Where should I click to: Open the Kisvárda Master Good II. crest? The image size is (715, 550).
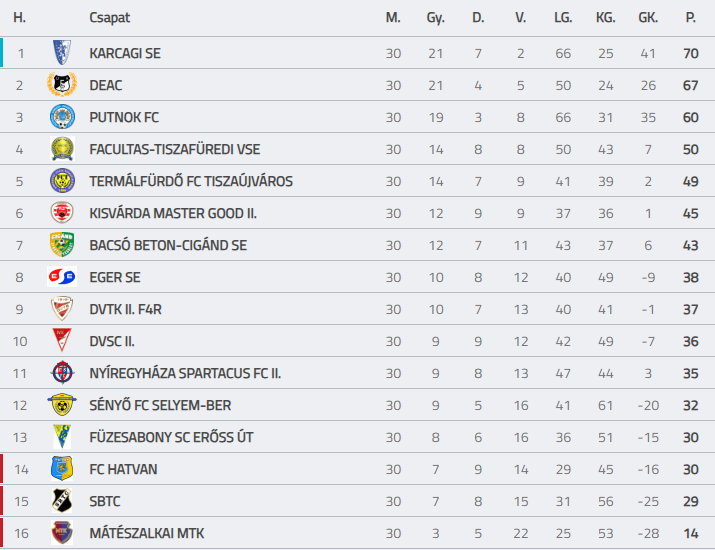pos(62,213)
